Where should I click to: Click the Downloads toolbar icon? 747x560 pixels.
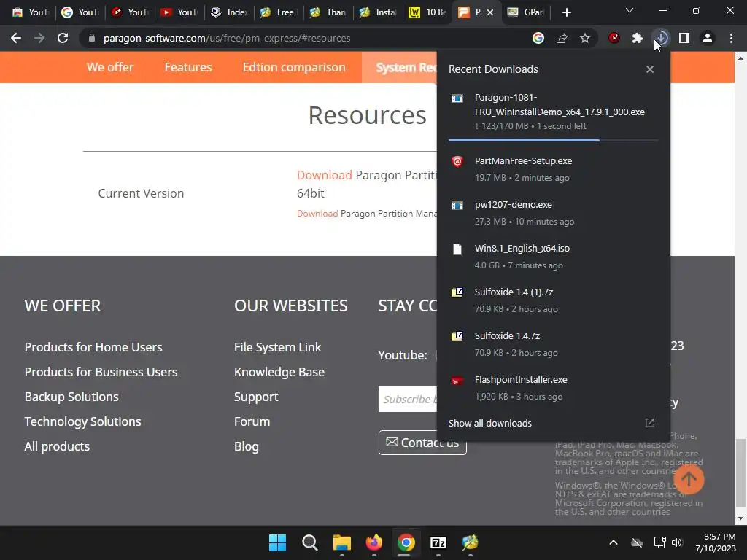tap(661, 38)
